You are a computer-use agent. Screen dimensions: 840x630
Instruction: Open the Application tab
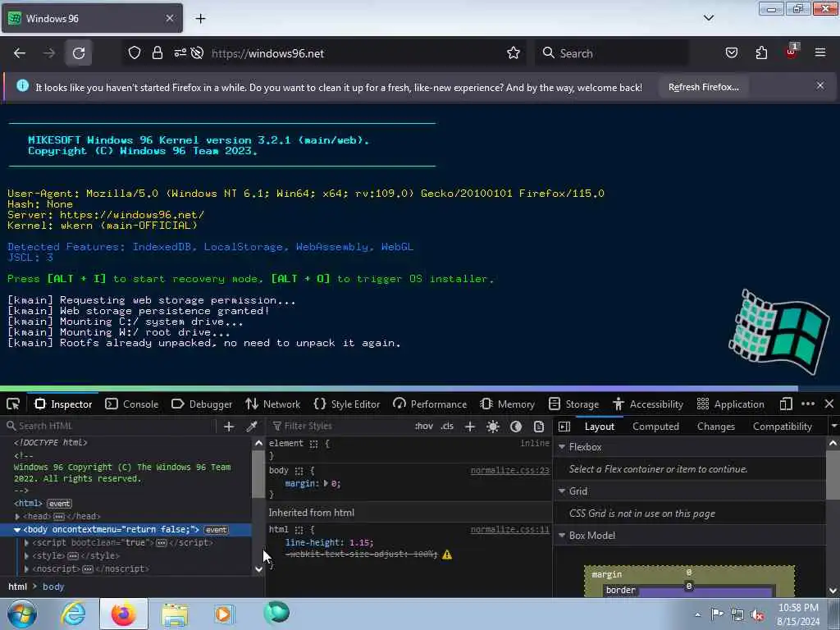731,404
